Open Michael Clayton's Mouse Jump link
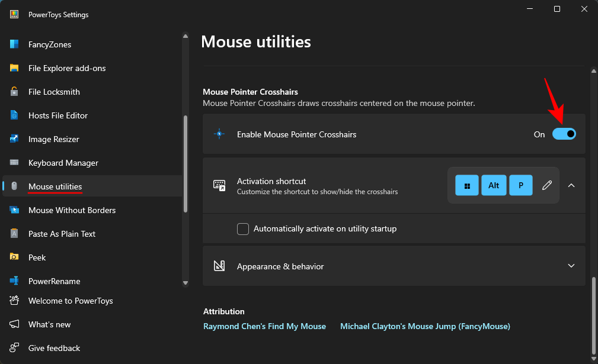Screen dimensions: 598x364 (x=425, y=326)
